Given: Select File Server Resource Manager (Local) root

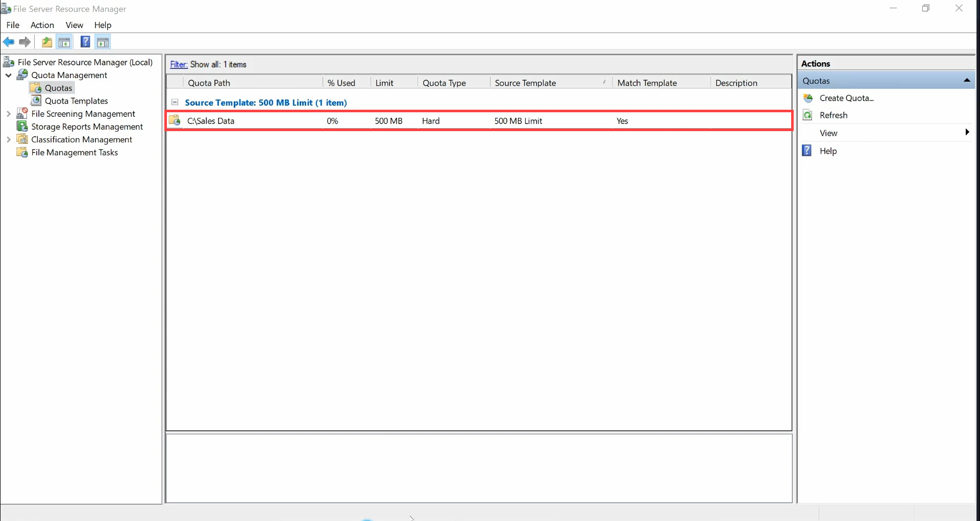Looking at the screenshot, I should coord(85,62).
